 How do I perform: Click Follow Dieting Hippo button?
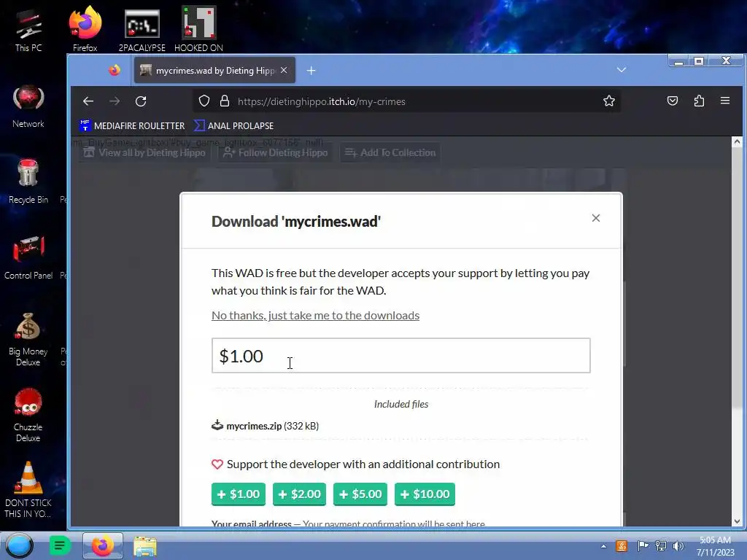pyautogui.click(x=276, y=152)
